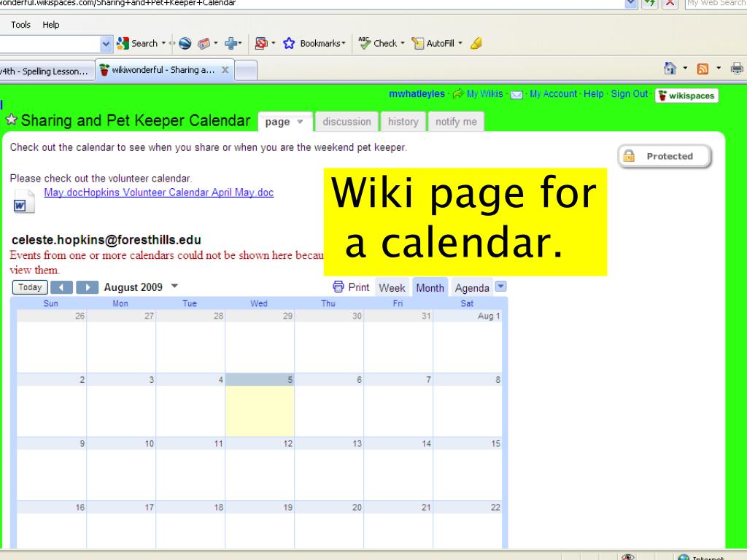Click the Word document file icon

(24, 201)
